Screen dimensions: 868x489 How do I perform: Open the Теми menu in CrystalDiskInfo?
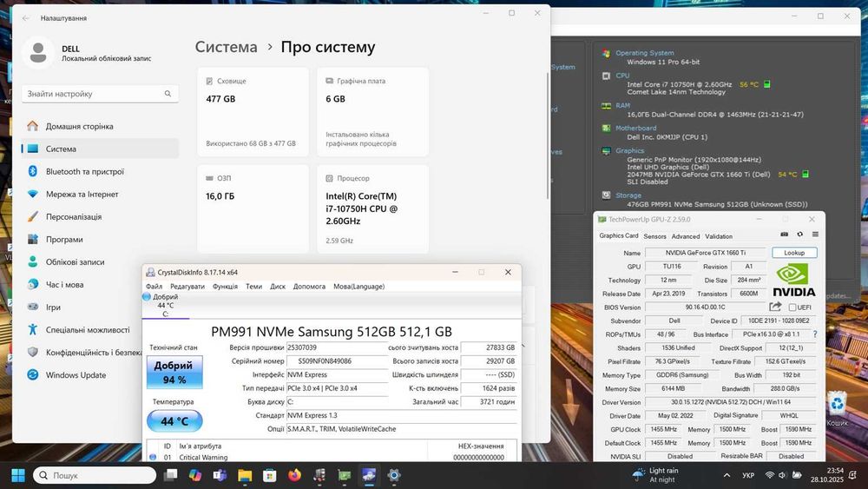coord(253,287)
